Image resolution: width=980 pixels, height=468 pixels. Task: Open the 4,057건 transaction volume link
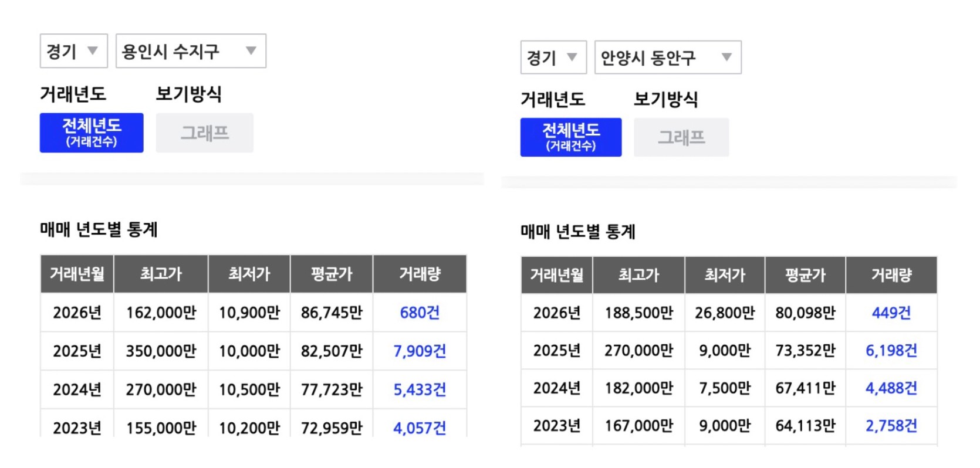tap(420, 428)
